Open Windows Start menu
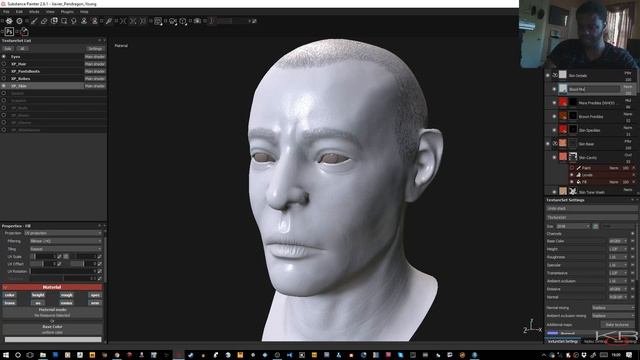This screenshot has width=640, height=360. coord(6,355)
